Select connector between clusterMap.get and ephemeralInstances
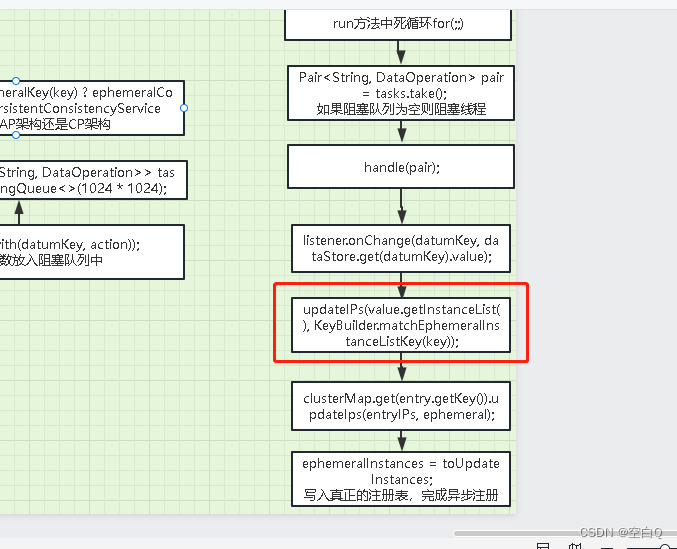The width and height of the screenshot is (677, 549). [402, 441]
